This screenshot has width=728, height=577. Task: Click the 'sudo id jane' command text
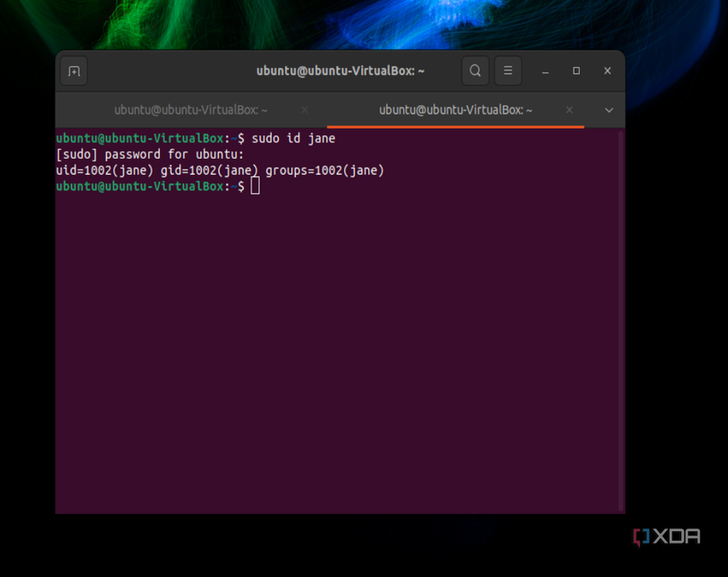[x=293, y=139]
